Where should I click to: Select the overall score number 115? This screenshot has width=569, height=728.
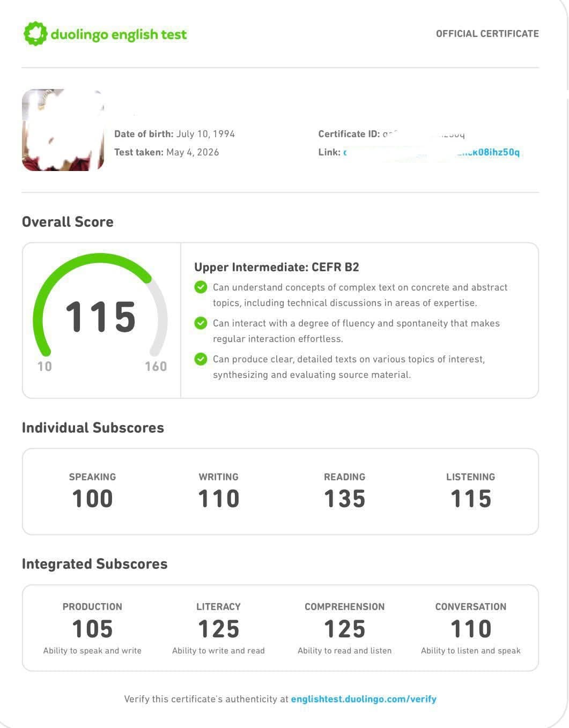100,317
